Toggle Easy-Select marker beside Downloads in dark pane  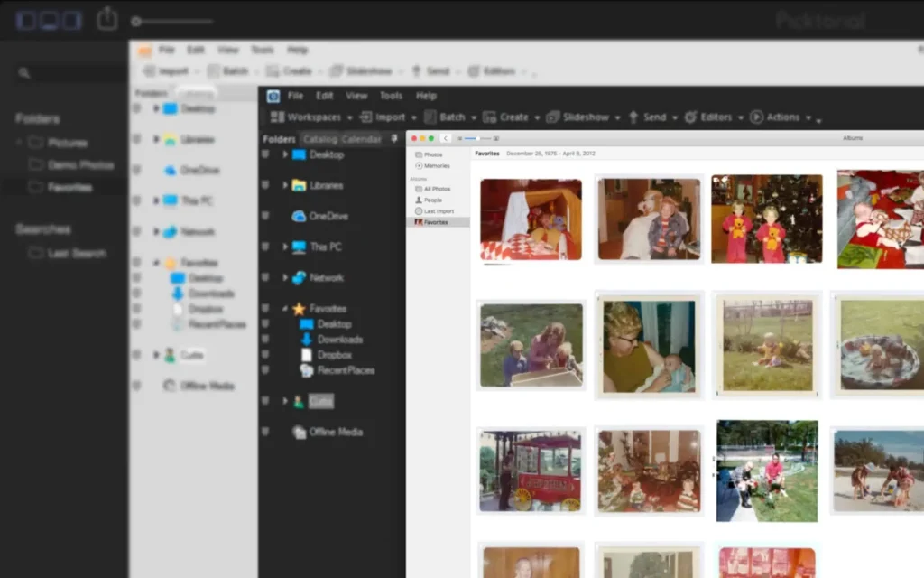(265, 340)
